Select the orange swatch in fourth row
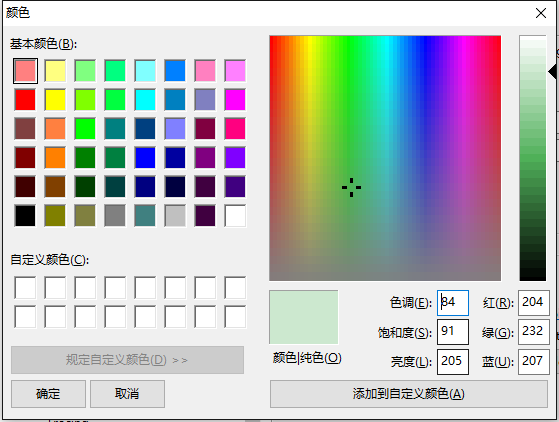 [55, 158]
